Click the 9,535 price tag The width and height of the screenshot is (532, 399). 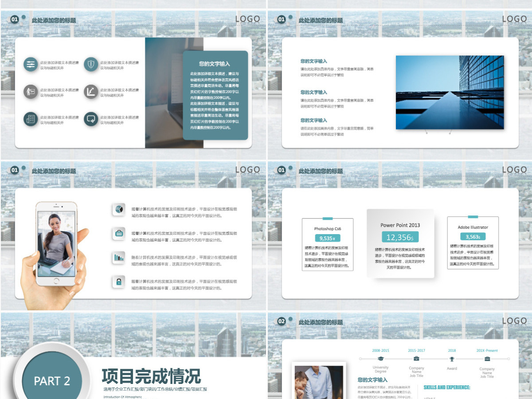click(x=328, y=238)
